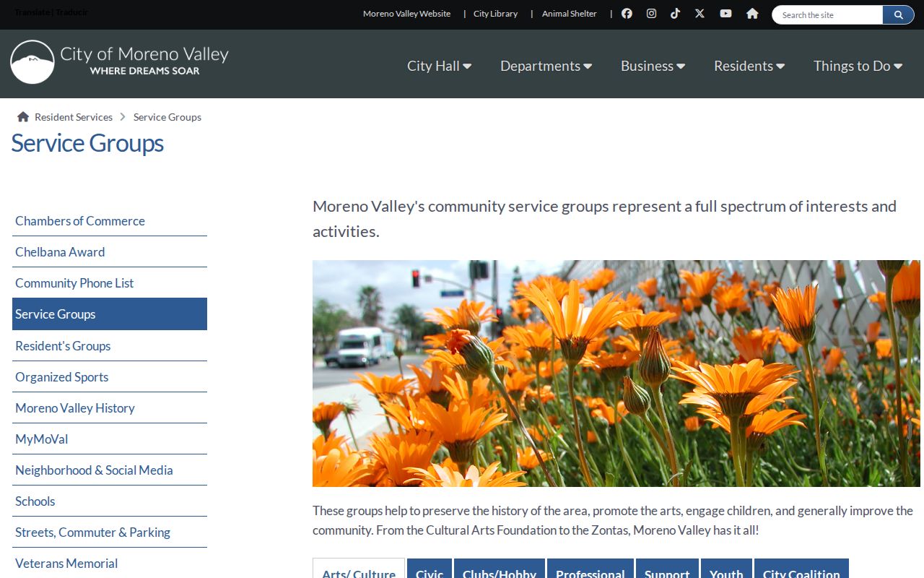Expand the Residents menu
924x578 pixels.
click(749, 66)
